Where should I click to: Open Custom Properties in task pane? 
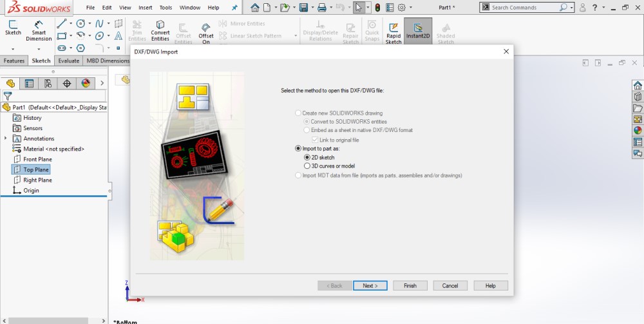click(638, 142)
